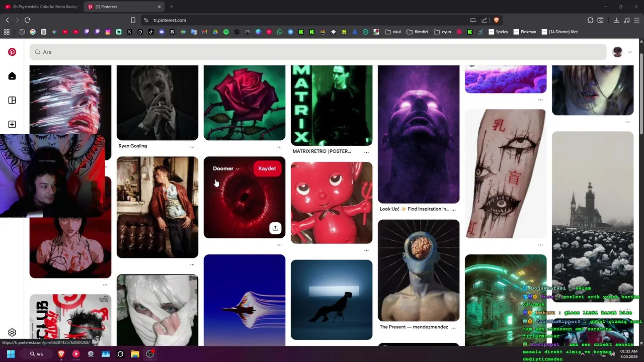Open the Spotify bookmark icon
Screen dimensions: 644x362
tap(226, 32)
